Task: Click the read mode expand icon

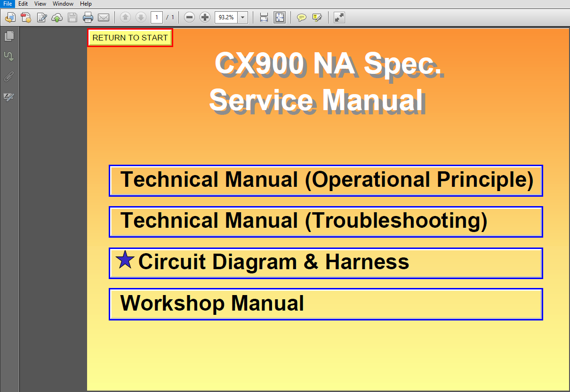Action: (339, 18)
